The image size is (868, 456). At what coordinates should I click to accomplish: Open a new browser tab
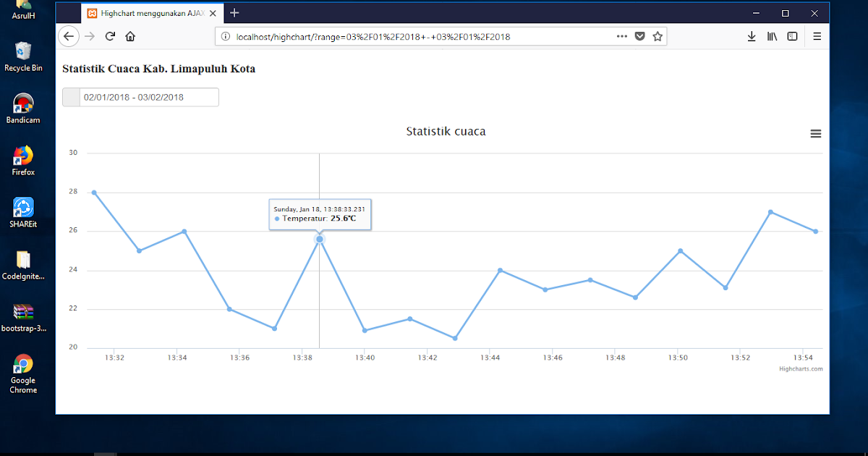coord(234,12)
